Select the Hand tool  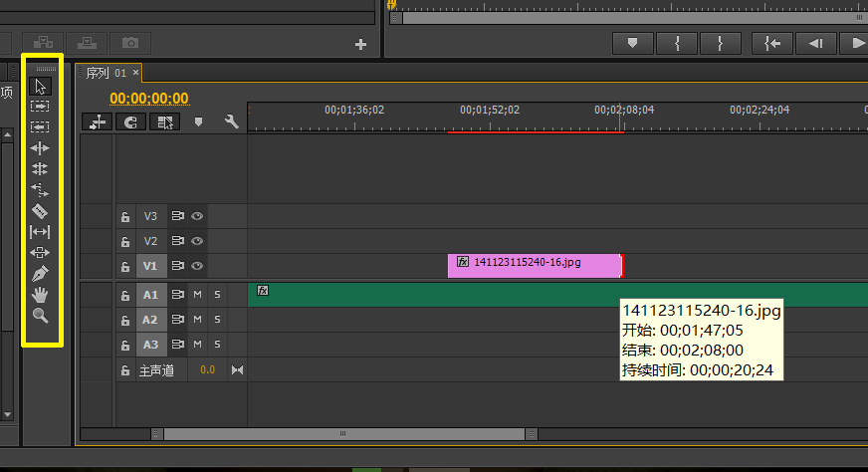tap(40, 294)
